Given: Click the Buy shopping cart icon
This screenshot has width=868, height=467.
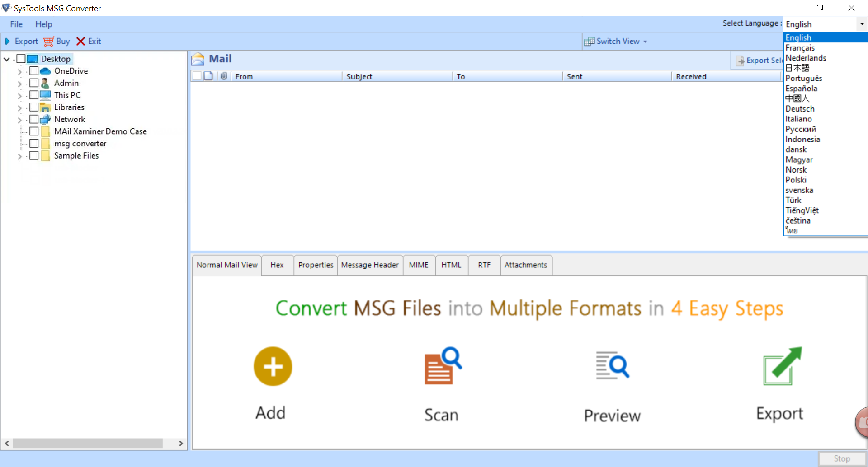Looking at the screenshot, I should pos(49,42).
